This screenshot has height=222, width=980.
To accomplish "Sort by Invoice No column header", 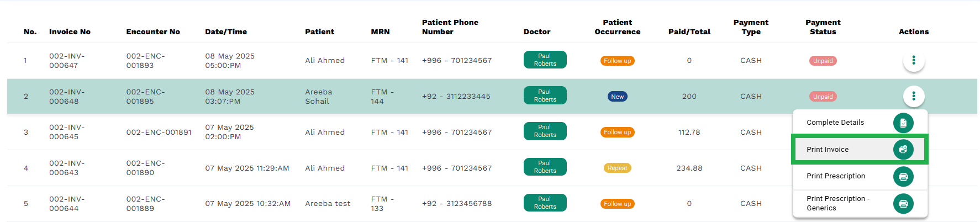I will click(70, 32).
